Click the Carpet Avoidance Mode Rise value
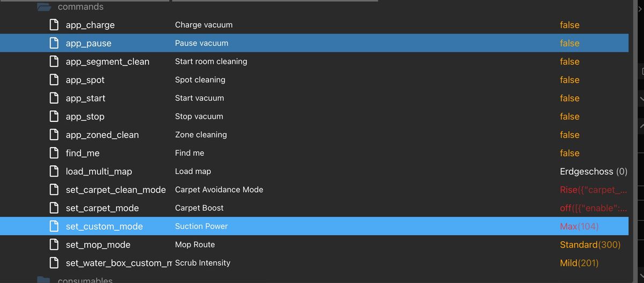This screenshot has height=283, width=644. [594, 190]
